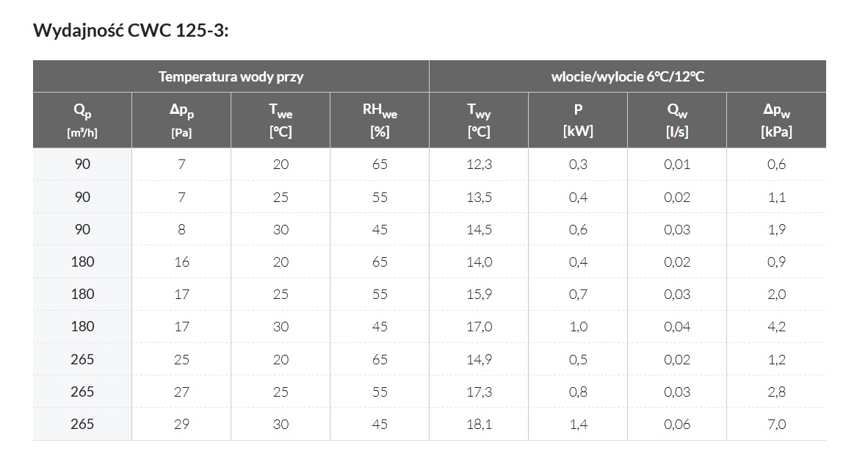Image resolution: width=868 pixels, height=476 pixels.
Task: Select the Twy [°C] column header
Action: [x=479, y=120]
